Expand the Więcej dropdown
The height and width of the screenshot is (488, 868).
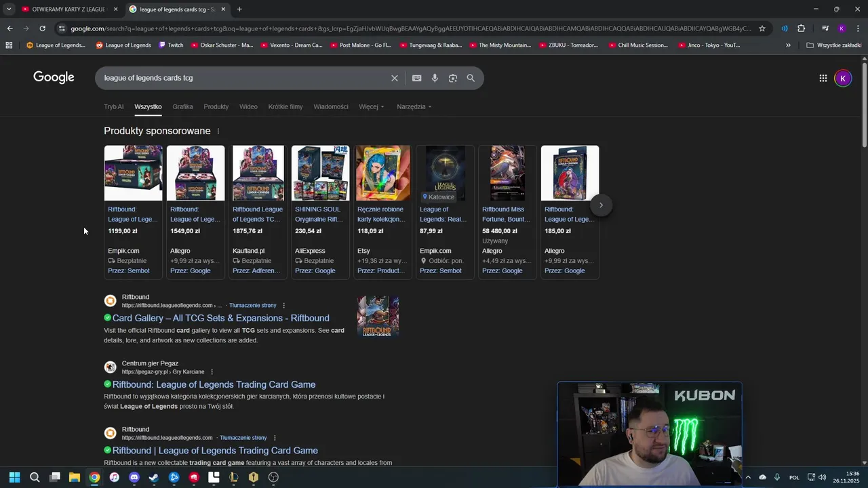pyautogui.click(x=372, y=107)
